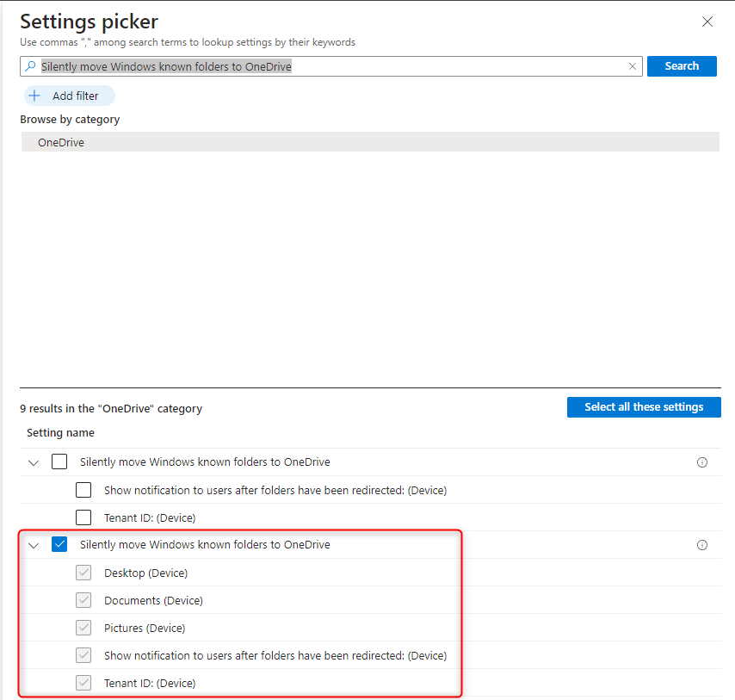Uncheck the selected Silently move setting group
The width and height of the screenshot is (735, 700).
[x=59, y=544]
